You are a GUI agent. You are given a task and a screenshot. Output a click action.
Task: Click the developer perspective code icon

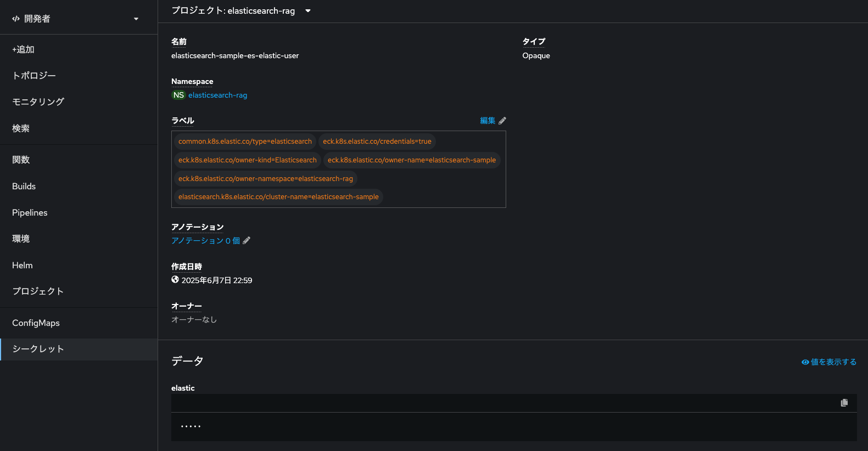coord(16,19)
